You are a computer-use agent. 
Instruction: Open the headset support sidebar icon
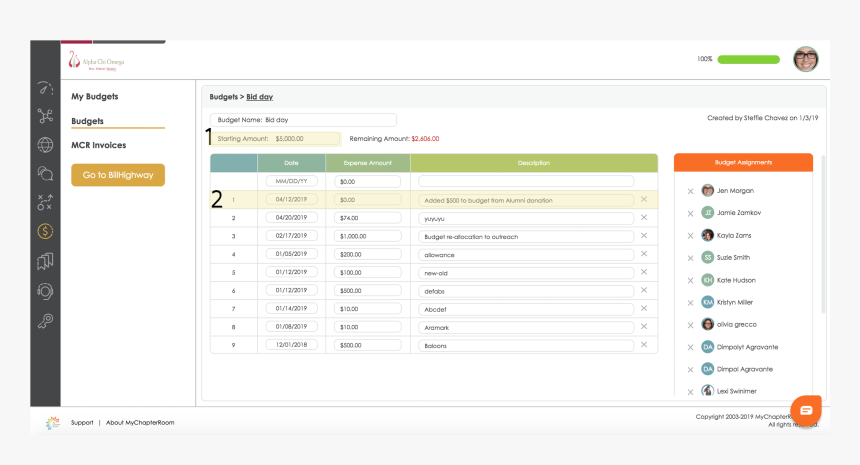(x=45, y=291)
